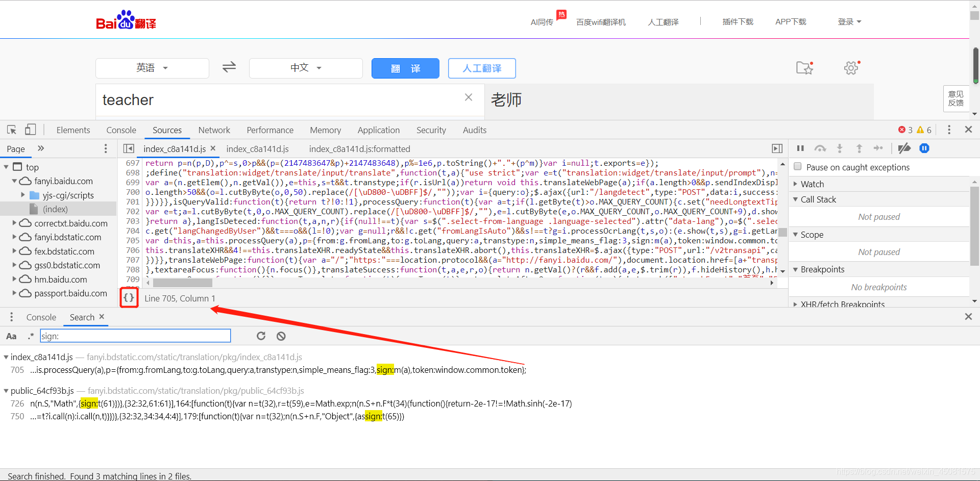Open the Security tab
This screenshot has height=481, width=980.
(x=431, y=130)
